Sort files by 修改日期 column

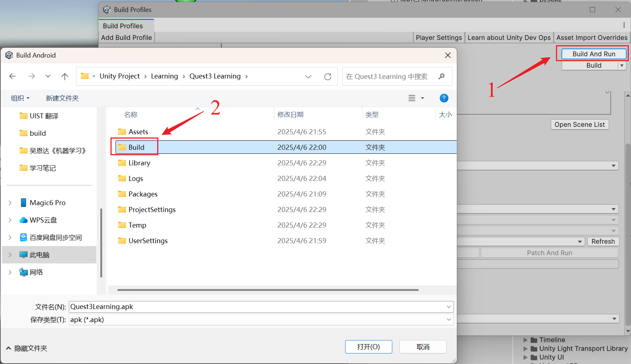click(x=291, y=115)
